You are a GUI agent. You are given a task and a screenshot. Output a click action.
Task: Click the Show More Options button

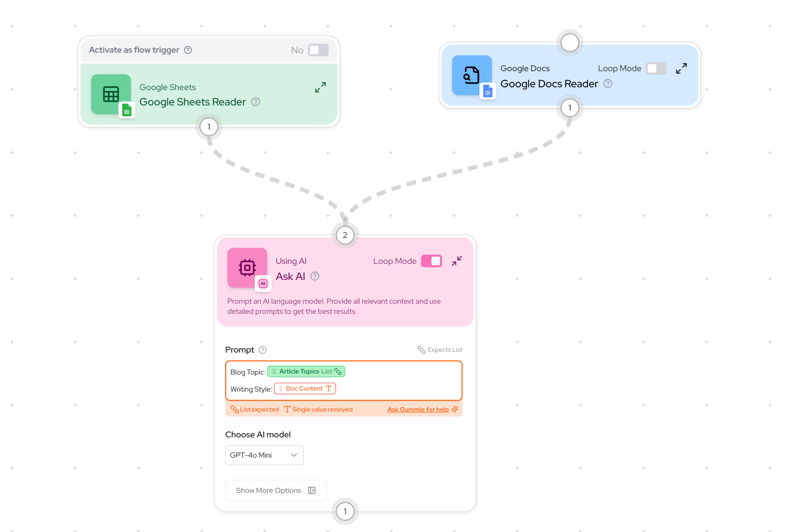276,490
